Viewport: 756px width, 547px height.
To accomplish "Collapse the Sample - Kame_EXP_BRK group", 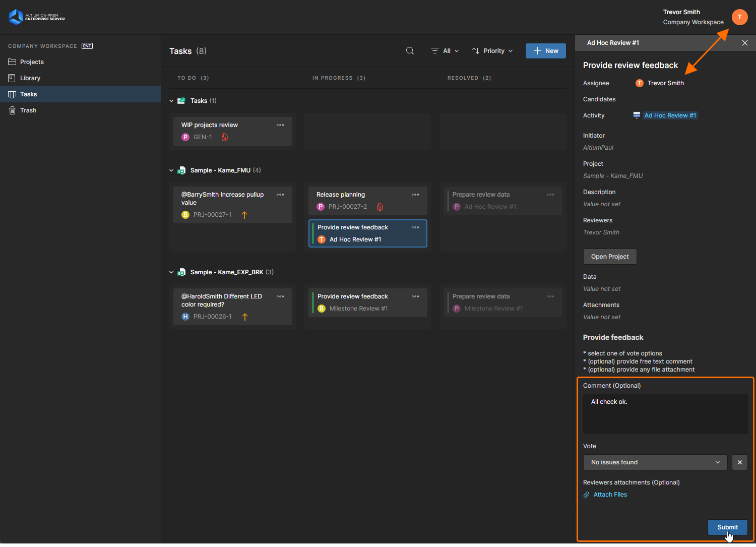I will pyautogui.click(x=171, y=272).
